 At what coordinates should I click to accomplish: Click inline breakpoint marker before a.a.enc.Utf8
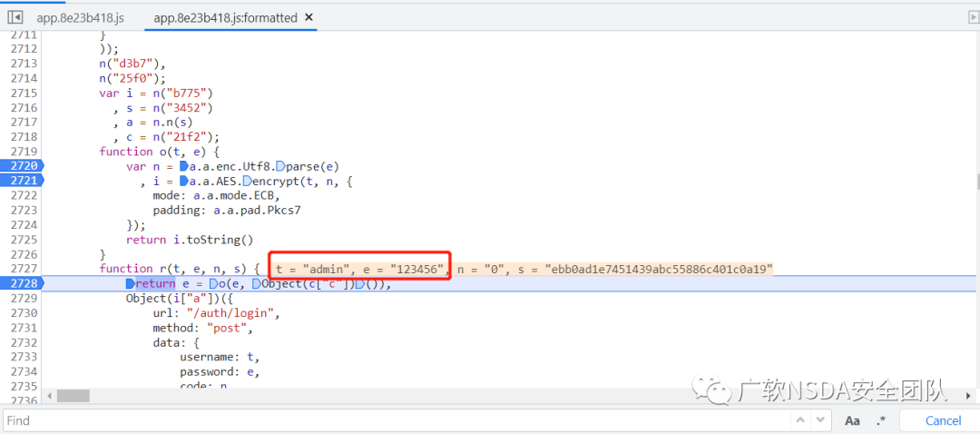pyautogui.click(x=183, y=166)
